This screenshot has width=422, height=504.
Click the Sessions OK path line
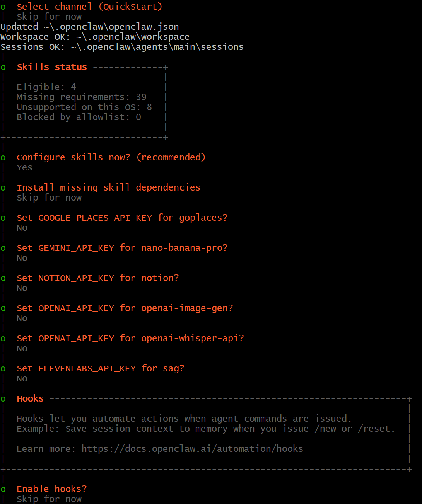(x=122, y=47)
